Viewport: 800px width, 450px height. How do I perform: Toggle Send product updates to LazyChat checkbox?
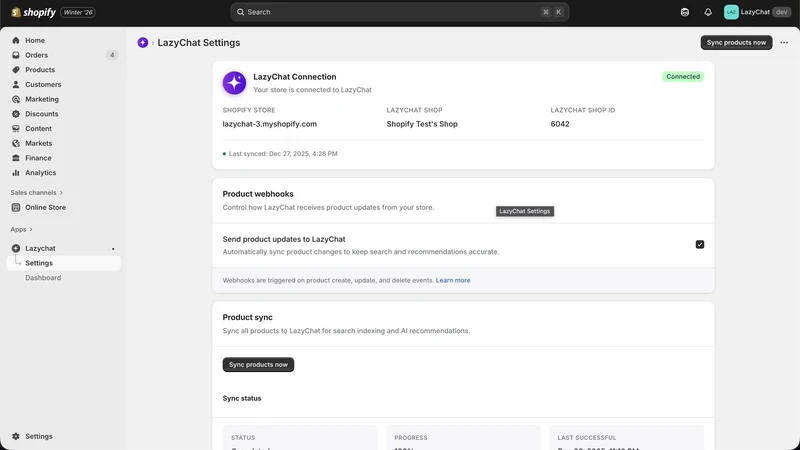(700, 245)
